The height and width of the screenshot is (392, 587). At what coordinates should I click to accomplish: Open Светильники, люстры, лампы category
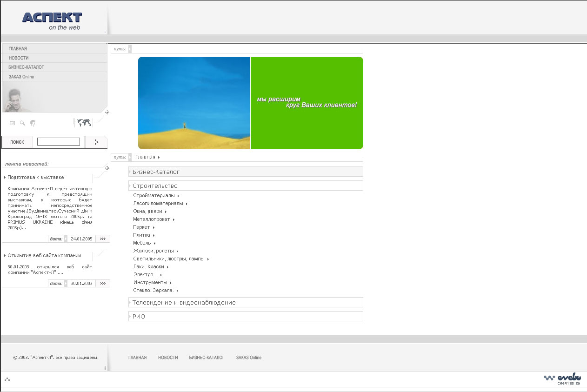(x=169, y=259)
